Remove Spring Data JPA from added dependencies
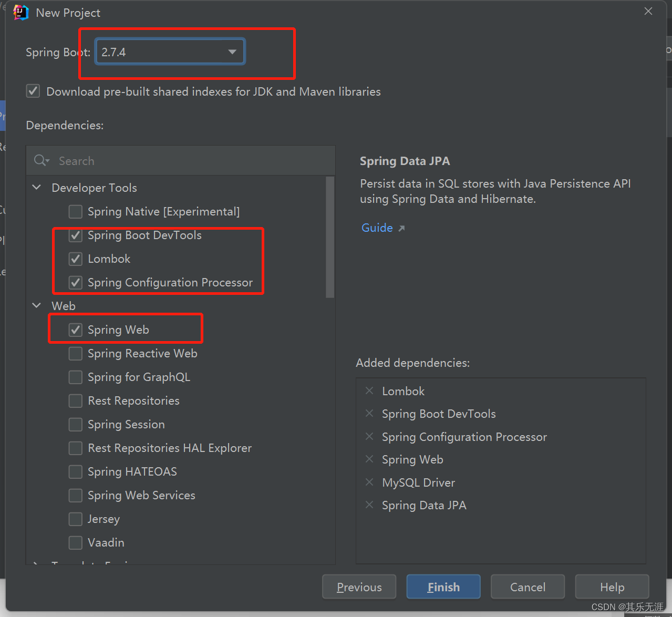672x617 pixels. click(x=369, y=505)
